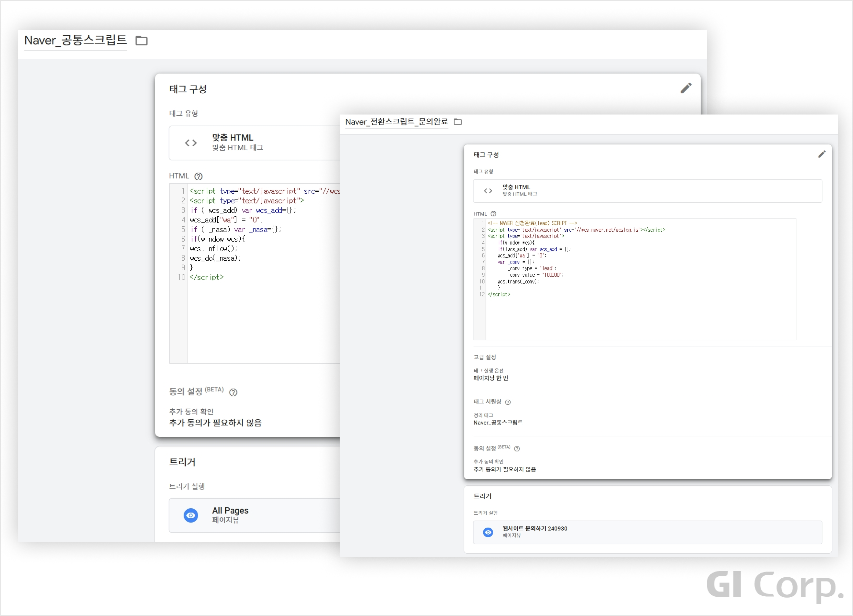Click pencil edit icon in Naver_공통스크립트 tag config
The height and width of the screenshot is (616, 853).
(686, 88)
